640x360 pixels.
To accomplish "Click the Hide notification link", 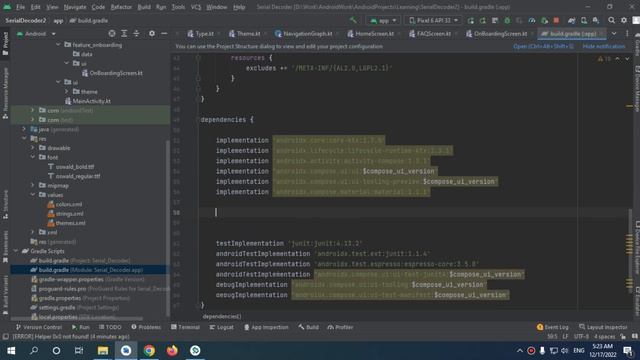I will [x=604, y=47].
